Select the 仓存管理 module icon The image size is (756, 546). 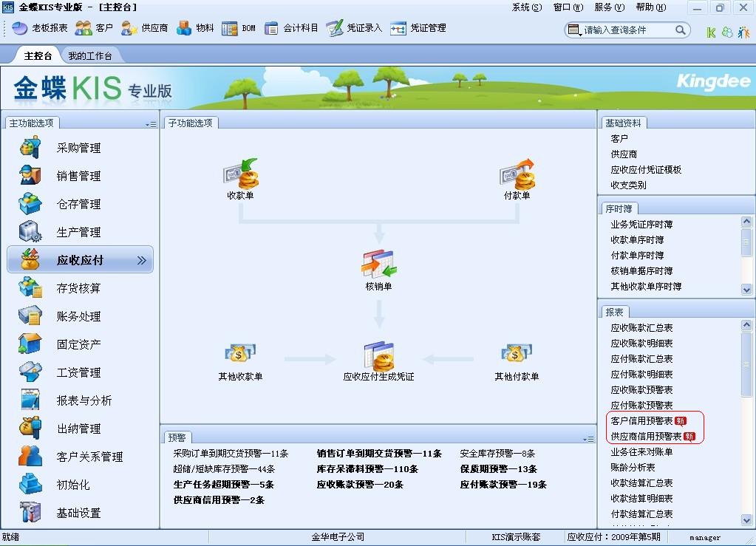[x=30, y=203]
